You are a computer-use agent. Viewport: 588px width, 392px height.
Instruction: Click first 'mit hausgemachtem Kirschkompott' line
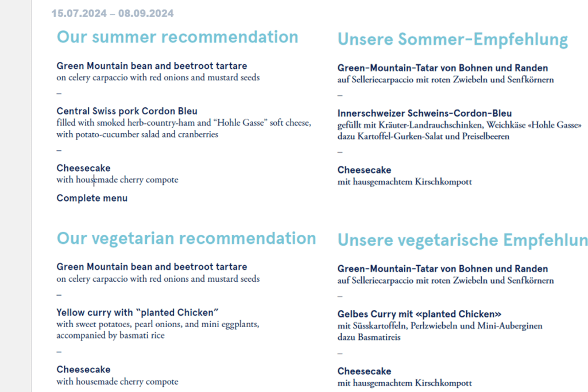click(405, 182)
